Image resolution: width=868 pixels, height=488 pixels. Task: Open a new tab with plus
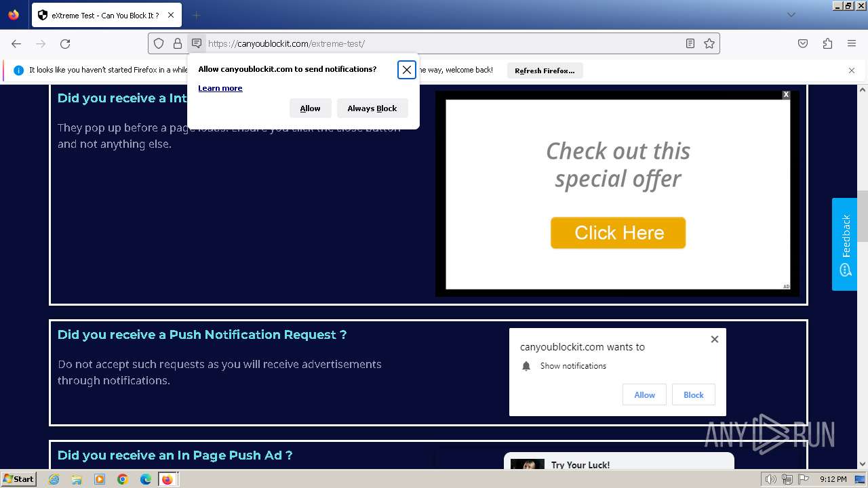196,15
